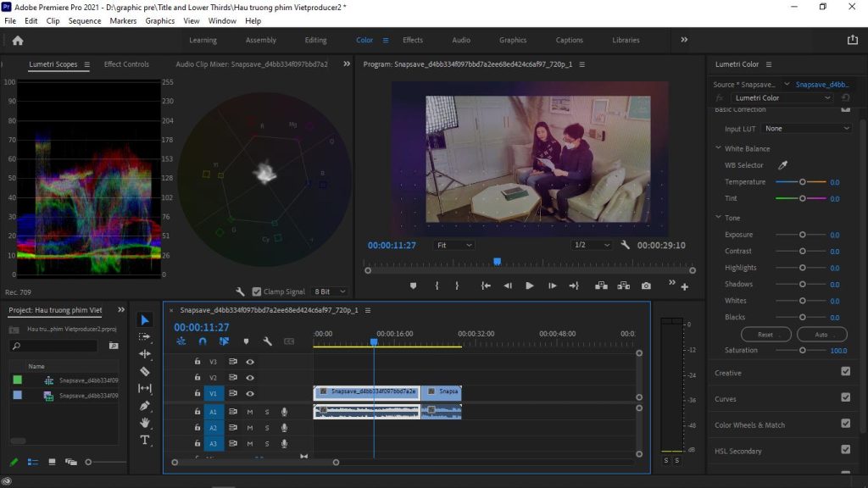Click the Add Marker icon in the Program monitor

tap(413, 286)
